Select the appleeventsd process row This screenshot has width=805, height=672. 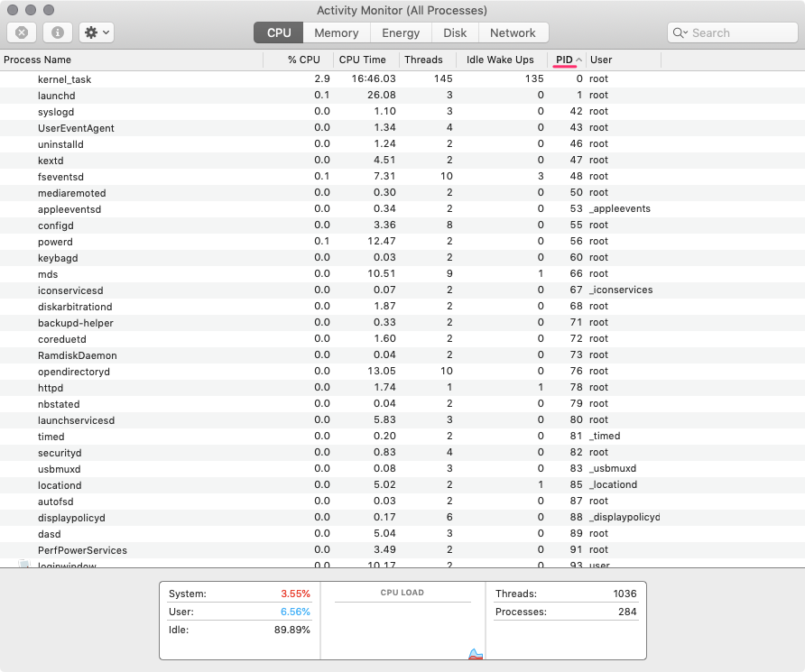pyautogui.click(x=402, y=208)
